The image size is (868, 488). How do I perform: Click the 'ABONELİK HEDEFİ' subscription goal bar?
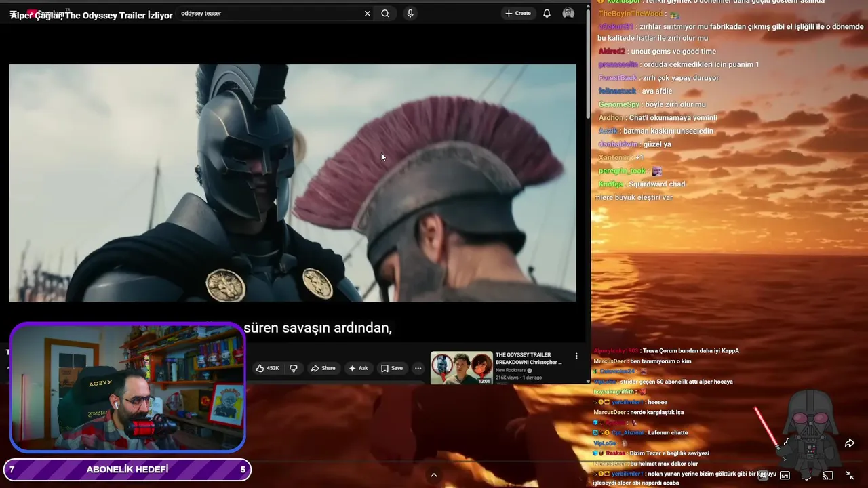pyautogui.click(x=127, y=469)
